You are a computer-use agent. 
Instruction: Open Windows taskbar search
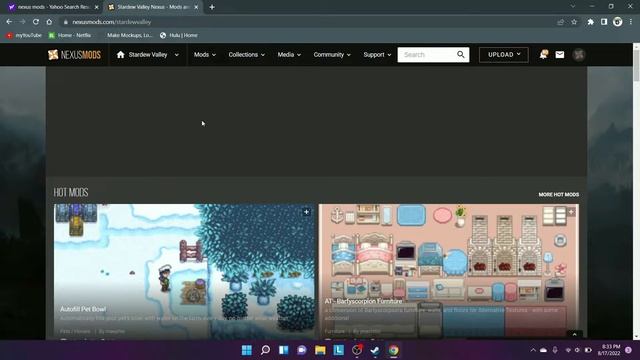click(x=265, y=350)
